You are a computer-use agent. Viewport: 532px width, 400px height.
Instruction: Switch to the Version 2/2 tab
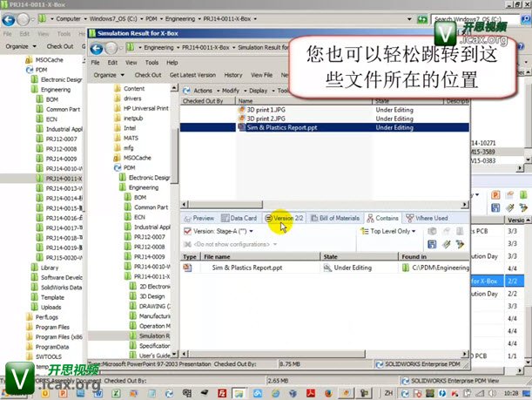284,218
